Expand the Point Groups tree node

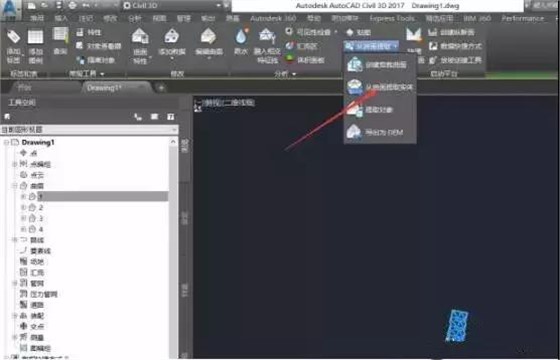[15, 164]
